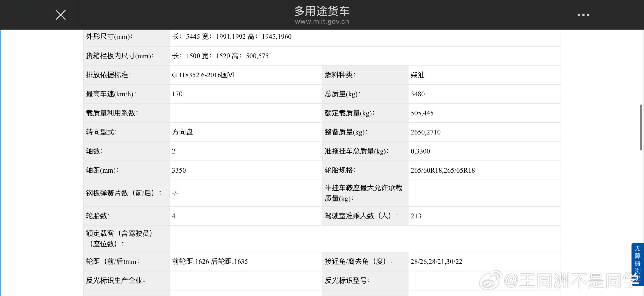Click the 驾驶室准乘人数（人）label
Viewport: 644px width, 296px height.
click(x=361, y=216)
